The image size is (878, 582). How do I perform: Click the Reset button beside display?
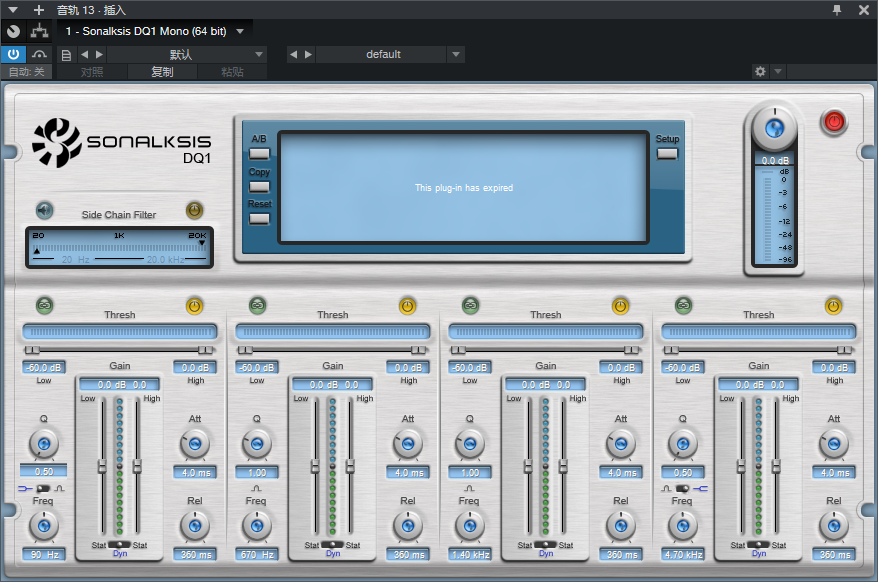(259, 219)
